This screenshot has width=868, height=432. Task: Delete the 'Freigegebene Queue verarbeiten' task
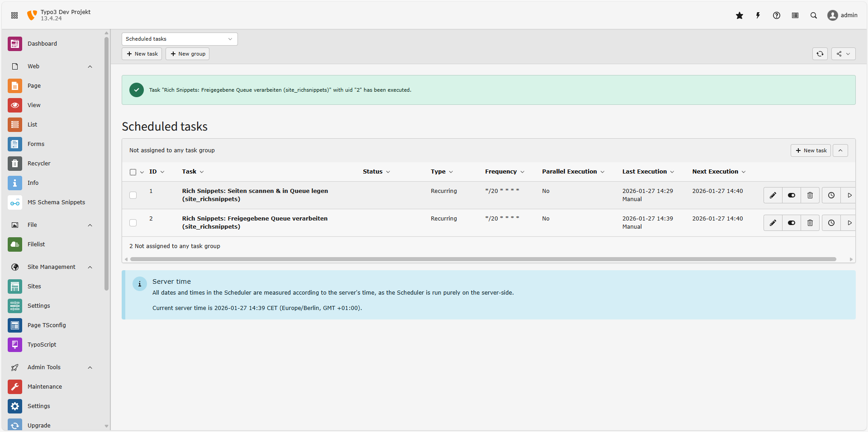click(x=810, y=223)
